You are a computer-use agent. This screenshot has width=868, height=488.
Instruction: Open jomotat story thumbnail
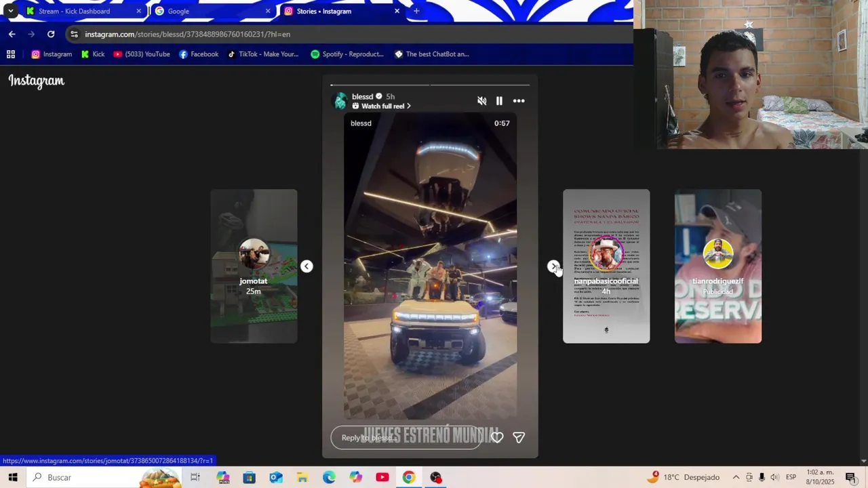tap(254, 266)
